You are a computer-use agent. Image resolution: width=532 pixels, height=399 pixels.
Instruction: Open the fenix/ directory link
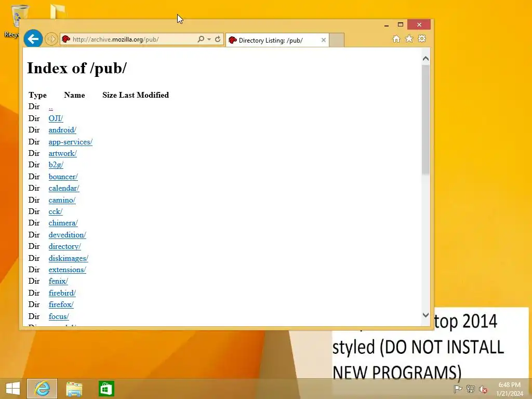pyautogui.click(x=58, y=281)
